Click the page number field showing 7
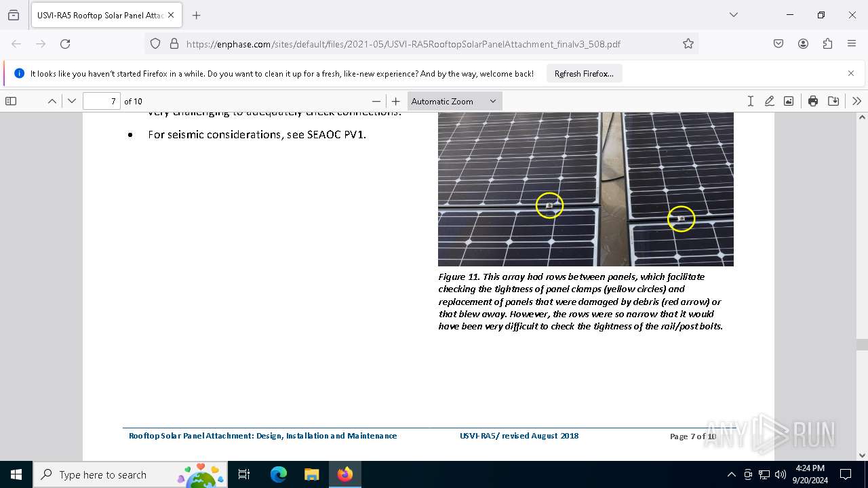The height and width of the screenshot is (488, 868). 101,101
